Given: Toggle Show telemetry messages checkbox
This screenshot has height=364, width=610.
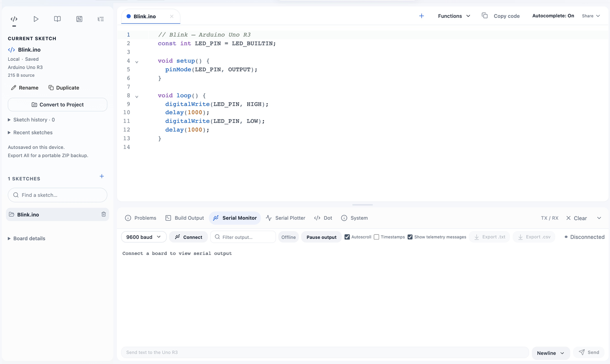Looking at the screenshot, I should click(x=410, y=237).
